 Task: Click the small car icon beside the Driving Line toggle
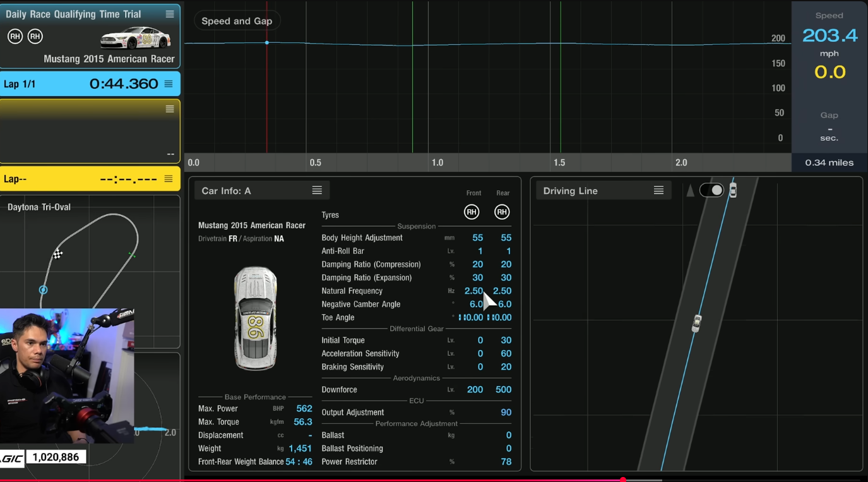point(733,190)
